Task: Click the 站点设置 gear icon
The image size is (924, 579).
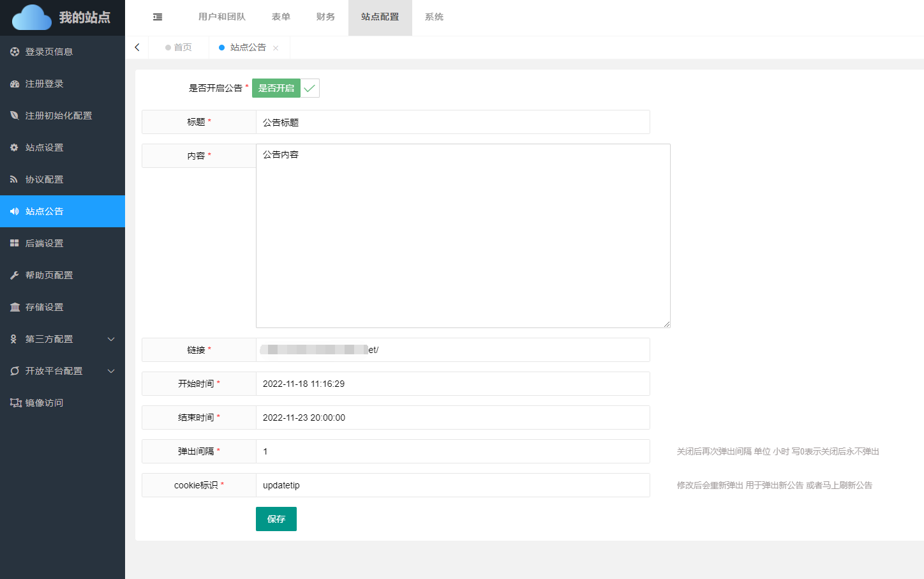Action: 15,147
